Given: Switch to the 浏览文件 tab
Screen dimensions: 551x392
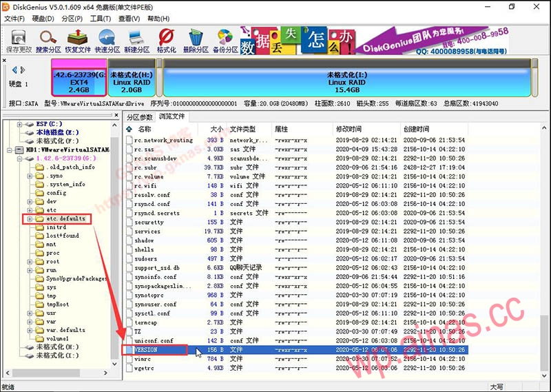Looking at the screenshot, I should pyautogui.click(x=171, y=116).
